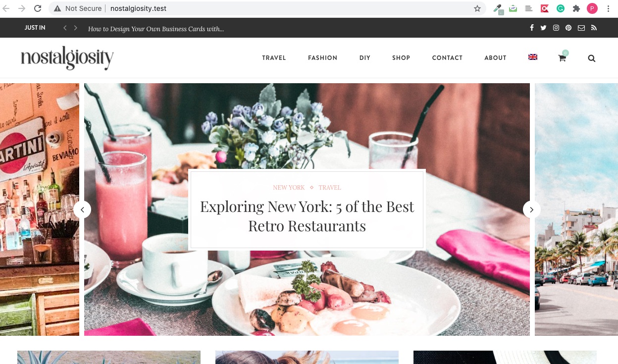Open the Twitter social icon

543,28
